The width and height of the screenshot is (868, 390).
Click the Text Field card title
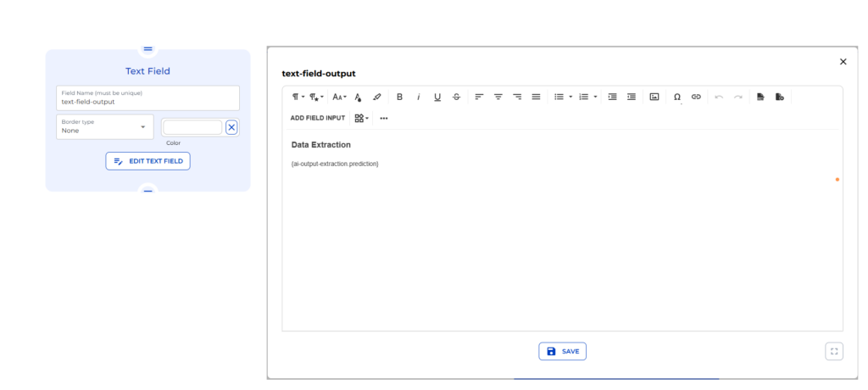pos(147,71)
